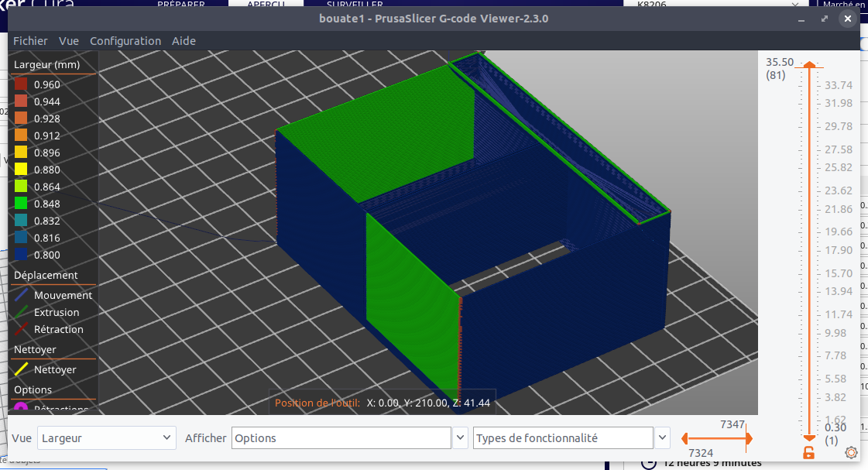This screenshot has height=470, width=868.
Task: Click the horizontal slider right thumb 7347
Action: pos(749,438)
